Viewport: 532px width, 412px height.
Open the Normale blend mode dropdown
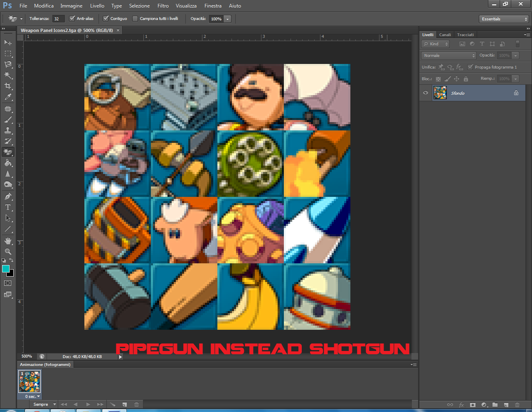tap(449, 55)
